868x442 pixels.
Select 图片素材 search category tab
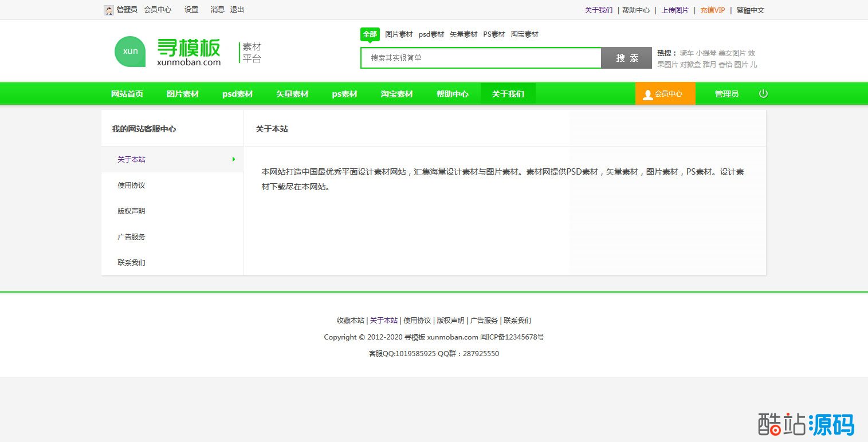[399, 34]
